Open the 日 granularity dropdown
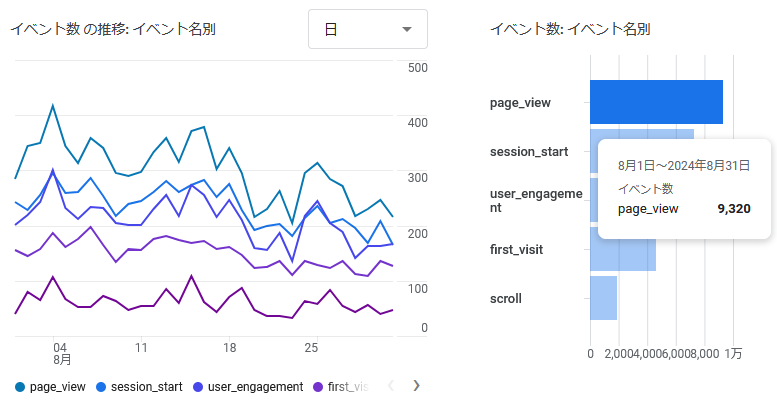Image resolution: width=777 pixels, height=402 pixels. [368, 29]
